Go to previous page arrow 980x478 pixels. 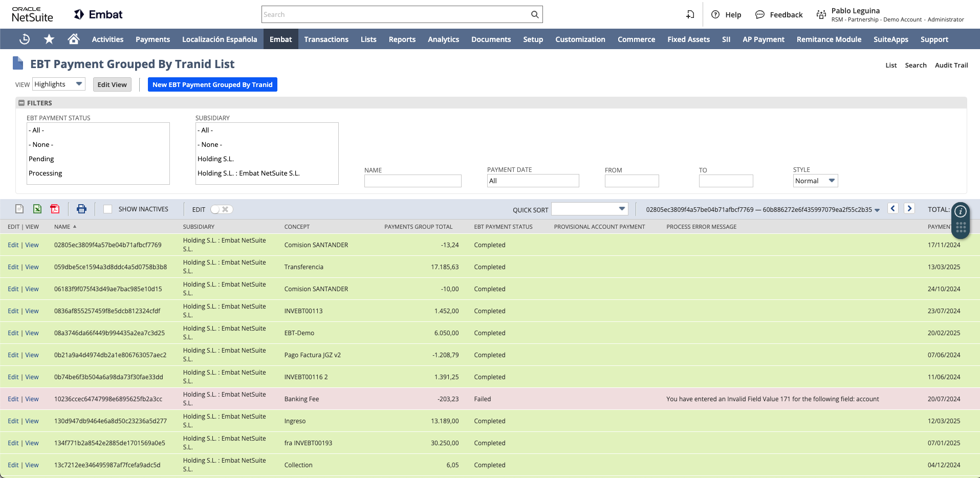click(893, 208)
